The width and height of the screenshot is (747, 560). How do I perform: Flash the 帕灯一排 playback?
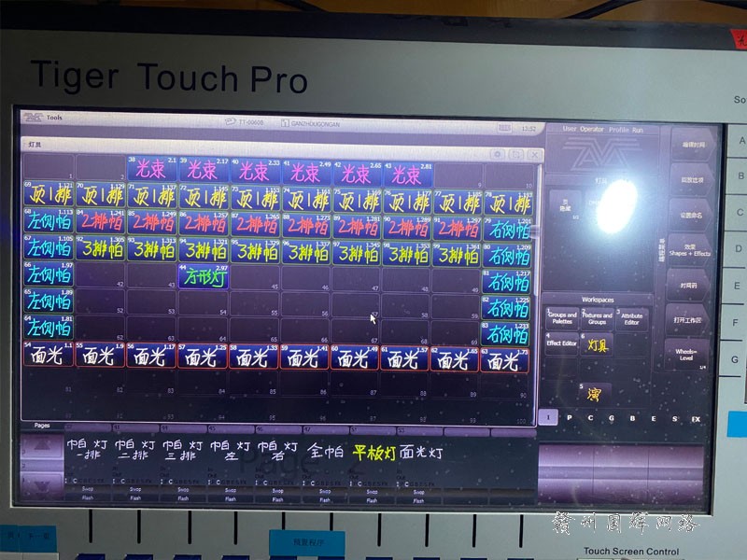pos(88,497)
